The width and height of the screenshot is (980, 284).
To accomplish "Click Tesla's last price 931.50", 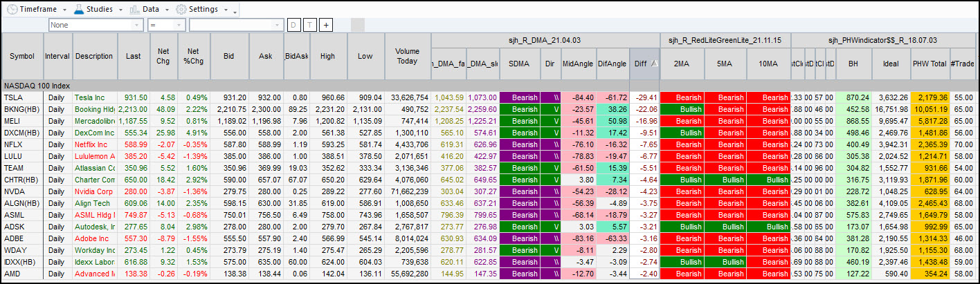I will [x=132, y=97].
